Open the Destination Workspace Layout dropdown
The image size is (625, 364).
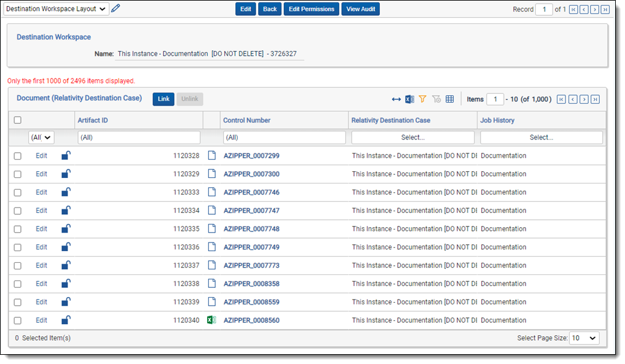(56, 9)
